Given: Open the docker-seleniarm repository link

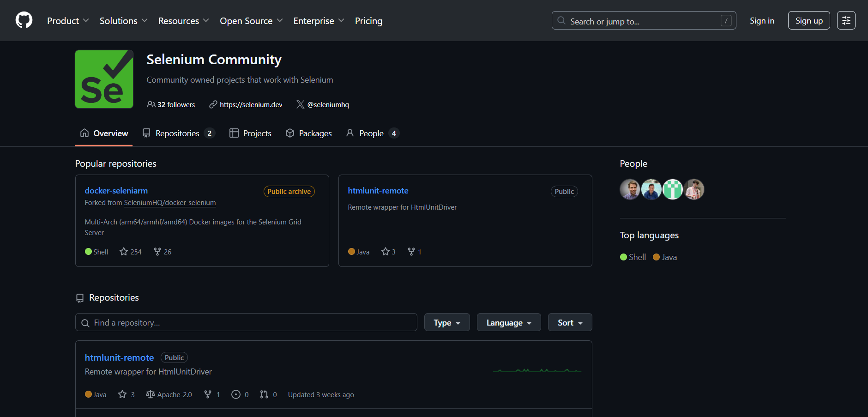Looking at the screenshot, I should pyautogui.click(x=116, y=190).
